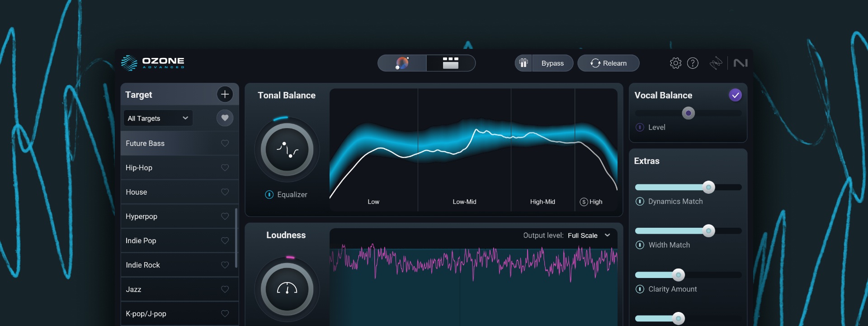Viewport: 868px width, 326px height.
Task: Favorite the Indie Pop target
Action: (225, 240)
